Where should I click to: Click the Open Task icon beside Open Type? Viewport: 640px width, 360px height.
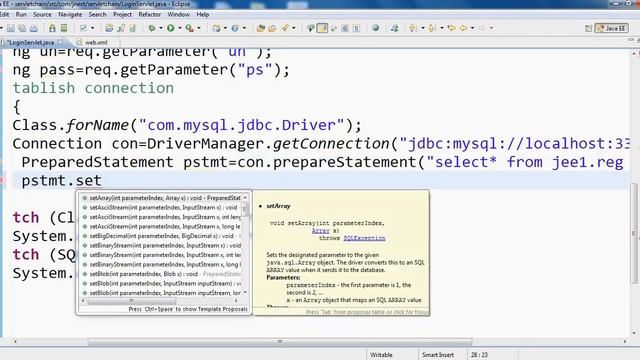(x=272, y=28)
